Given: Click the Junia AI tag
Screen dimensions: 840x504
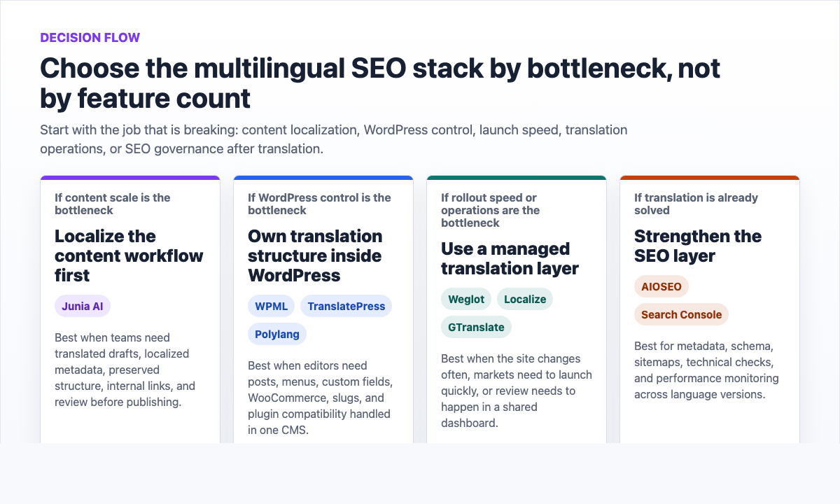Looking at the screenshot, I should (x=83, y=306).
